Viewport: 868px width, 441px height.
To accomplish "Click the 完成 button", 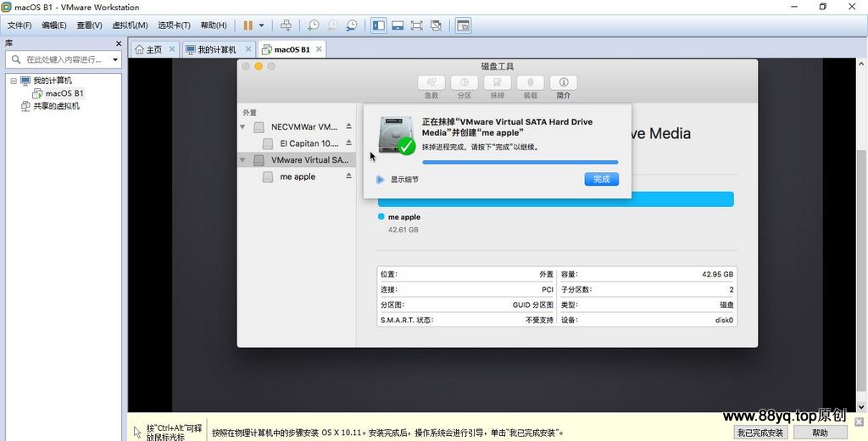I will point(601,179).
